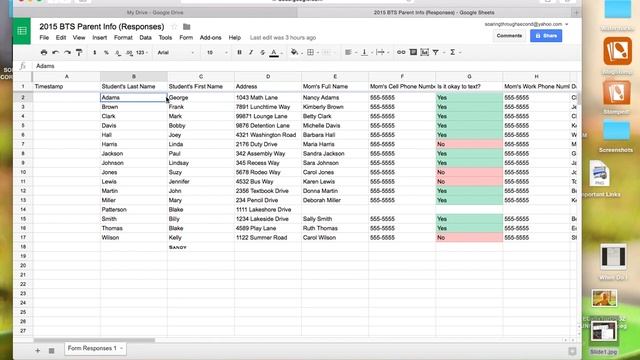Screen dimensions: 640x360
Task: Open the Add-ons menu
Action: 211,38
